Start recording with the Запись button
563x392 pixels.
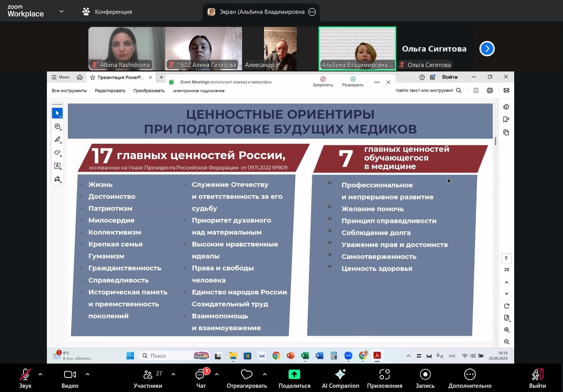[425, 378]
